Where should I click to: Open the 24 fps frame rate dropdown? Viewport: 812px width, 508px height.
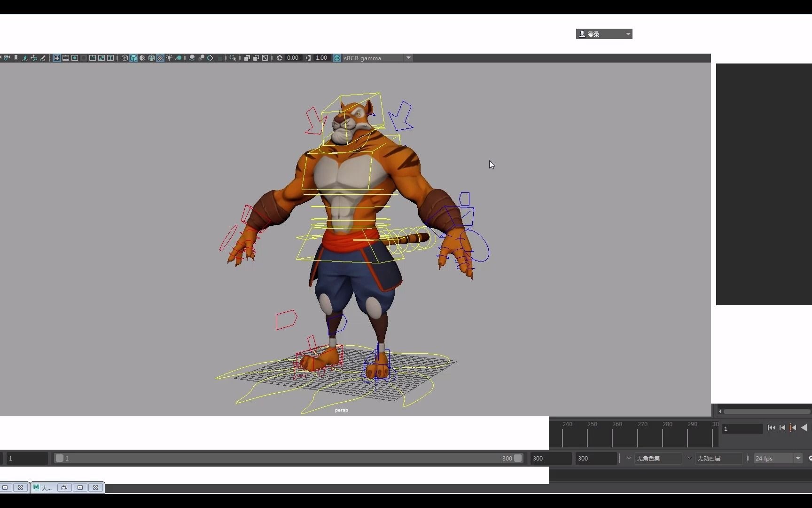click(778, 458)
